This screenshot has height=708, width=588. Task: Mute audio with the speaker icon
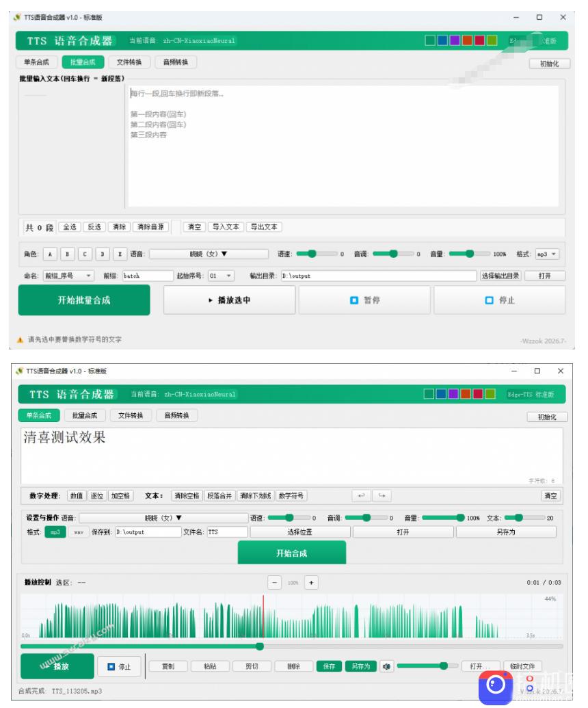[387, 666]
